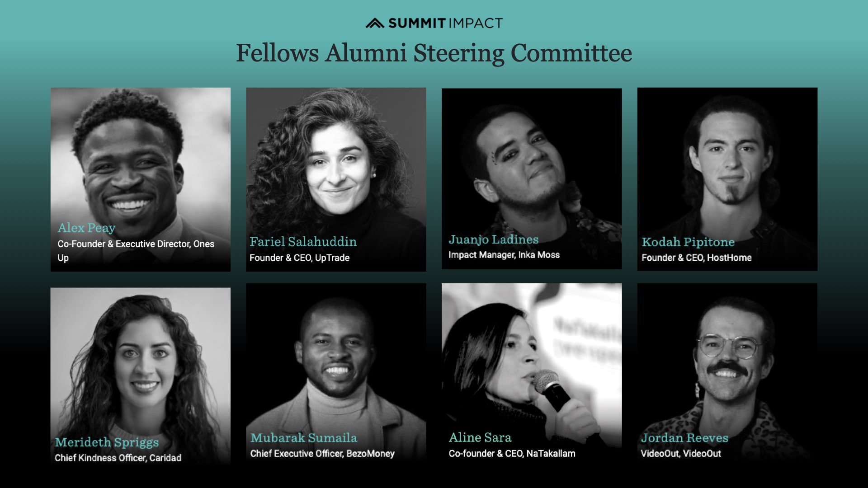Click Aline Sara's photo with microphone
The width and height of the screenshot is (868, 488).
click(x=532, y=373)
